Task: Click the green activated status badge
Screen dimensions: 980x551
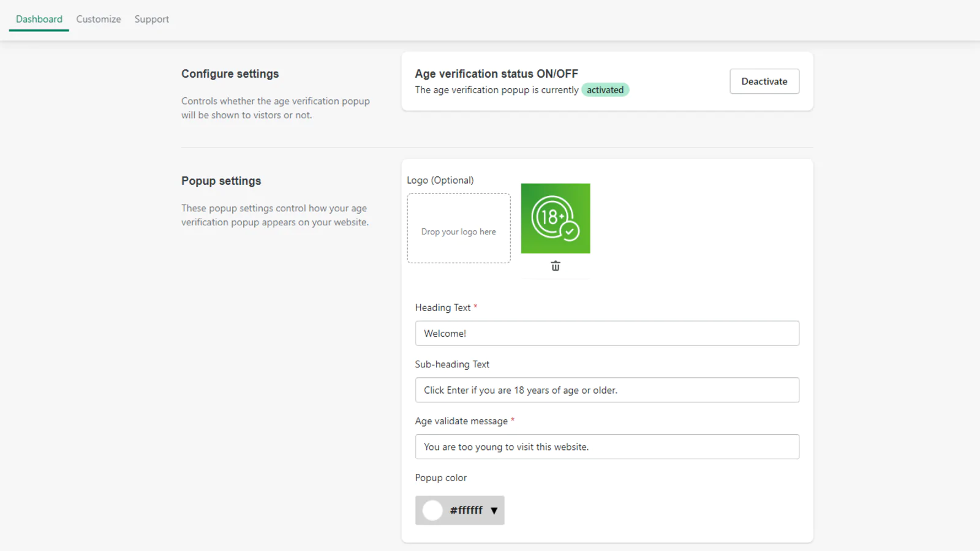Action: tap(605, 90)
